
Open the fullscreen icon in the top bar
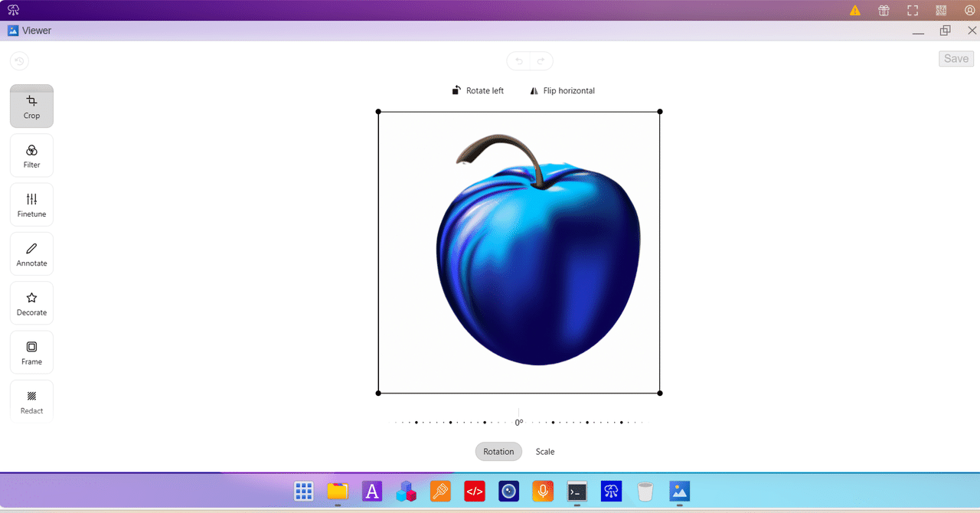click(x=912, y=10)
